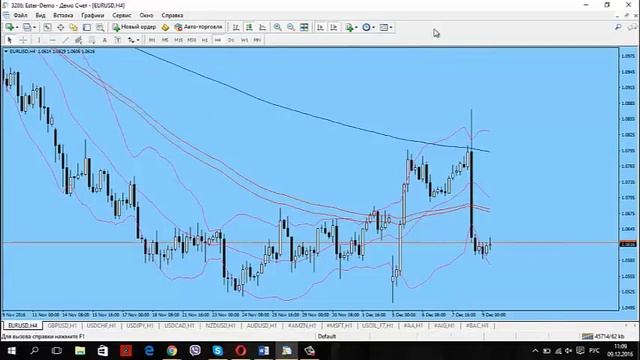Screen dimensions: 640x360
Task: Switch to the #AMZN,H1 chart tab
Action: click(302, 326)
